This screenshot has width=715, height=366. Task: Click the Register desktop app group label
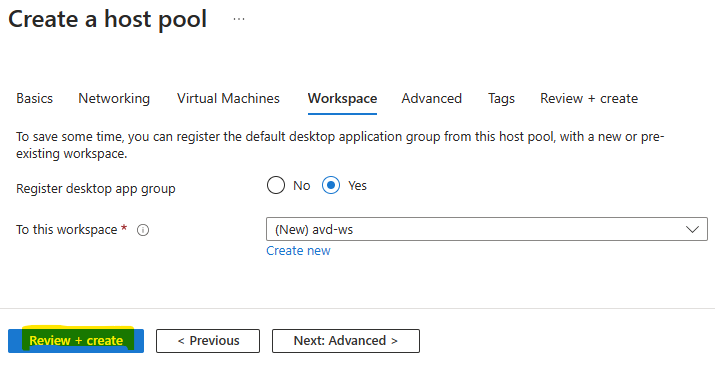click(96, 189)
